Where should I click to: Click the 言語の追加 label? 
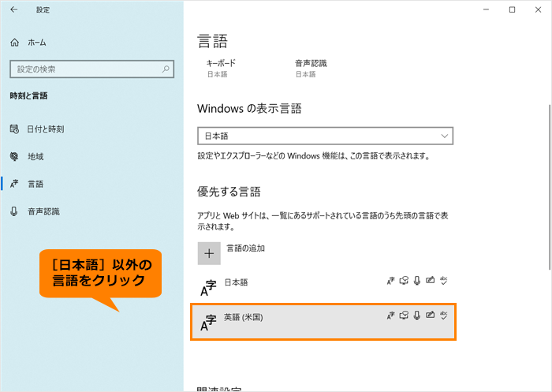coord(245,248)
